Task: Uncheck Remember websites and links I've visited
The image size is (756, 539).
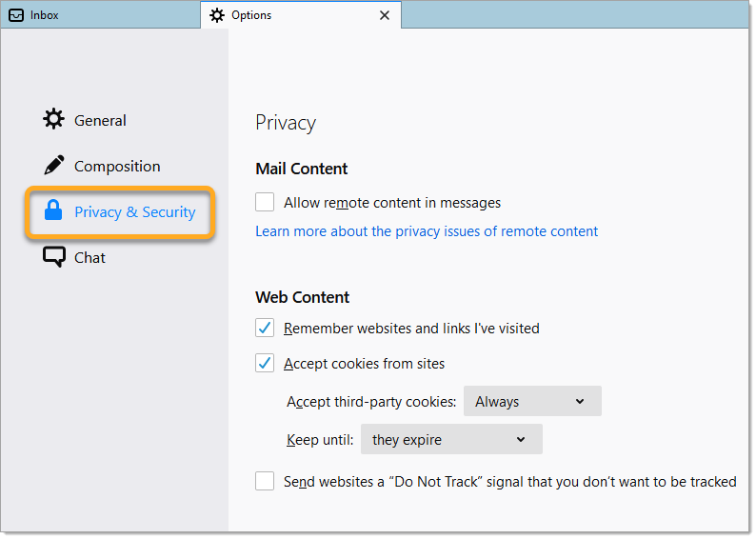Action: pyautogui.click(x=265, y=329)
